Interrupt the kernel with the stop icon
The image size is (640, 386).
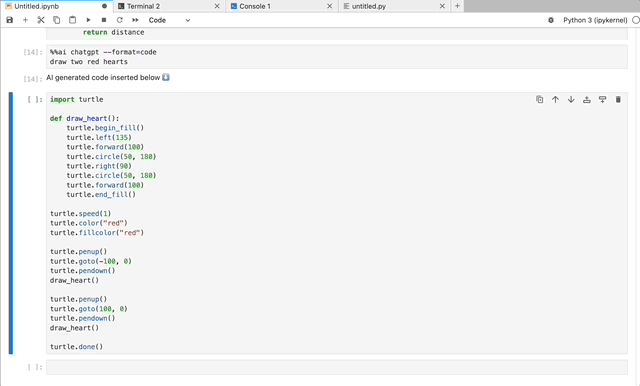pos(104,20)
